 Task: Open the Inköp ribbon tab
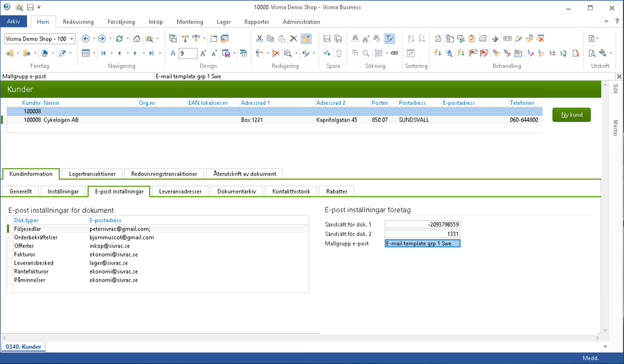coord(156,22)
